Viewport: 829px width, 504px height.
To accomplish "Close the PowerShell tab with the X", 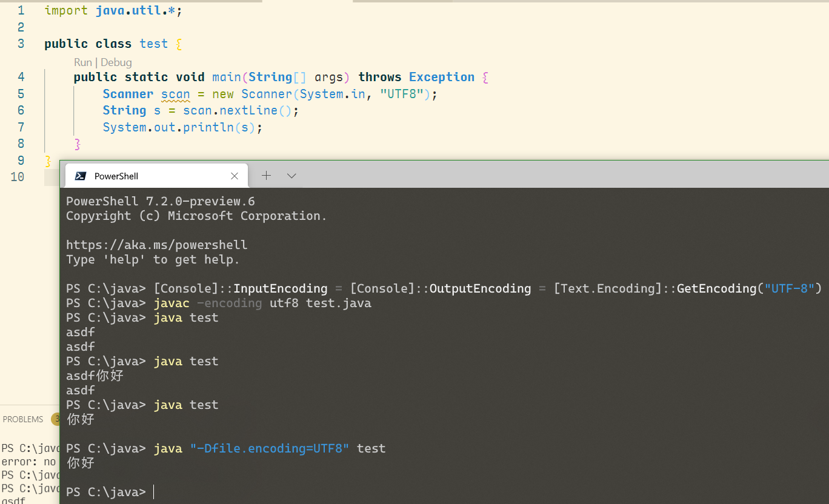I will 235,176.
